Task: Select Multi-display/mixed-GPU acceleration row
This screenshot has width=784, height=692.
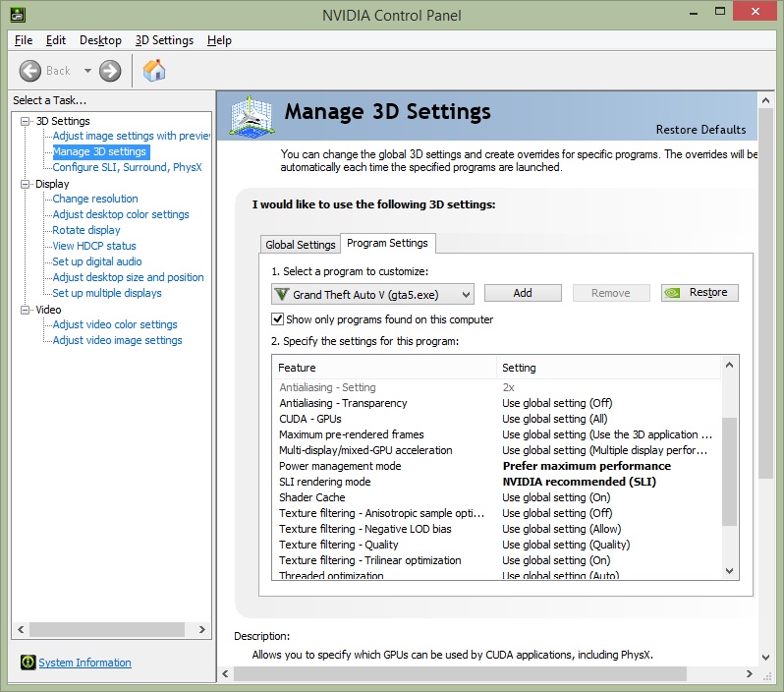Action: [x=497, y=450]
